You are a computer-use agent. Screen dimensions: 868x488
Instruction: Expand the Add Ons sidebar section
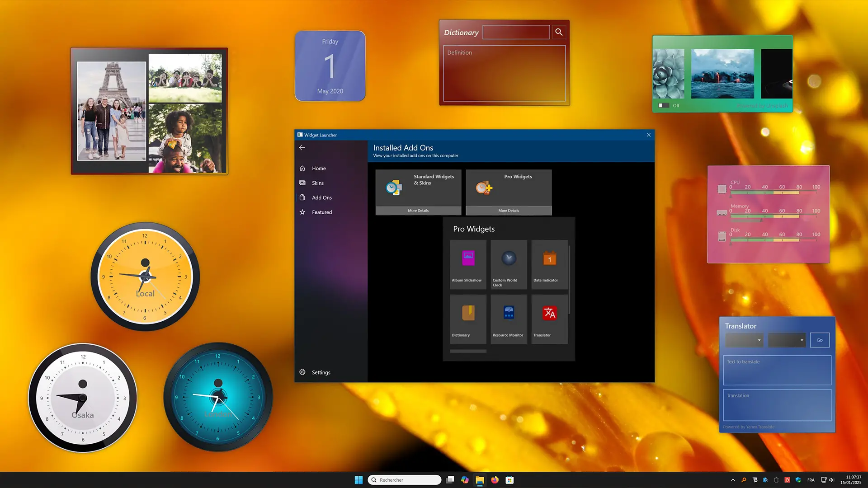point(322,197)
